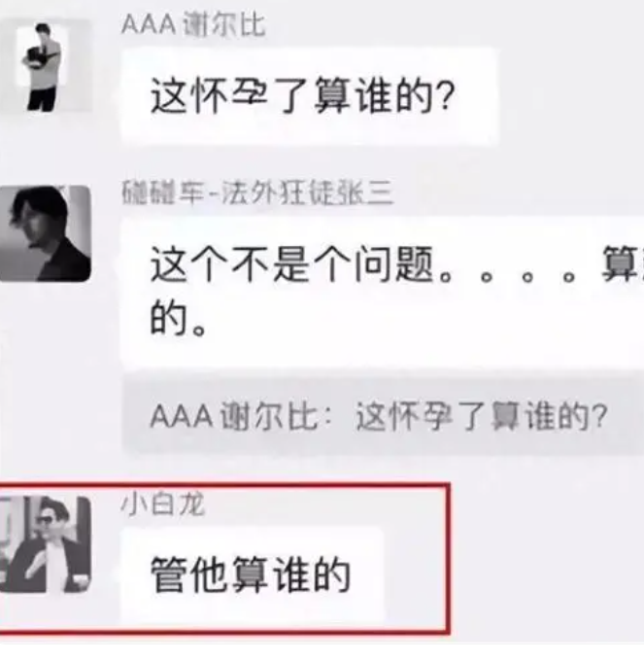
Task: Open AAA谢尔比's profile avatar
Action: [x=46, y=66]
